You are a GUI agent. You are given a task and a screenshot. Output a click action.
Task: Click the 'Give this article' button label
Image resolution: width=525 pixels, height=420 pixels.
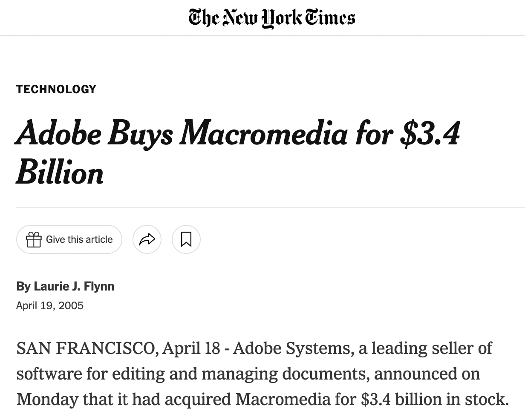pyautogui.click(x=79, y=239)
